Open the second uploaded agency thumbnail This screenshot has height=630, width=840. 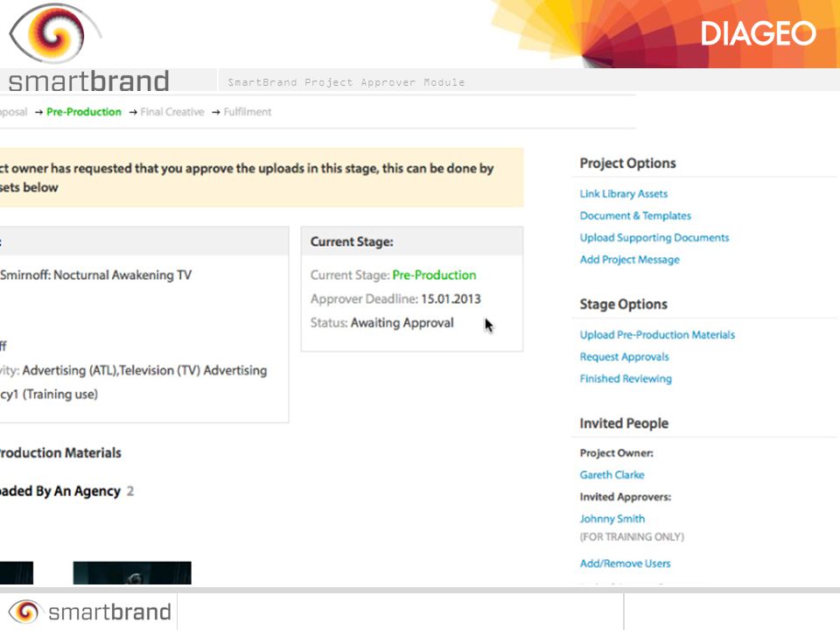point(132,572)
